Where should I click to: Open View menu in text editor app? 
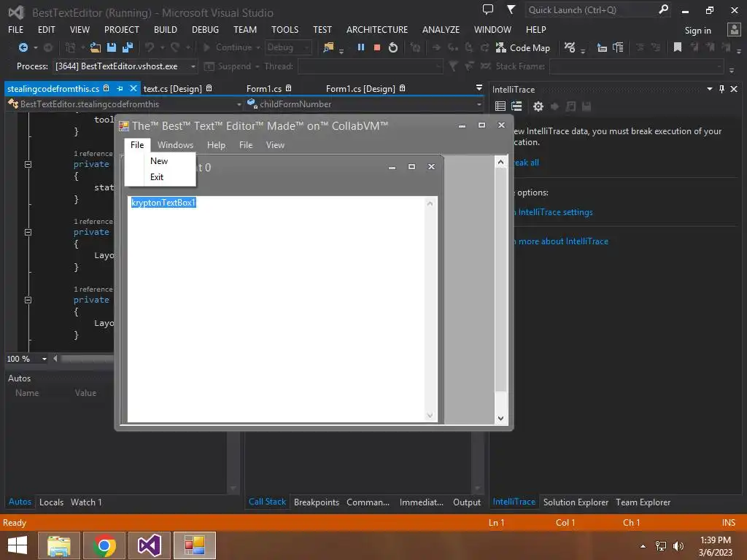[275, 145]
